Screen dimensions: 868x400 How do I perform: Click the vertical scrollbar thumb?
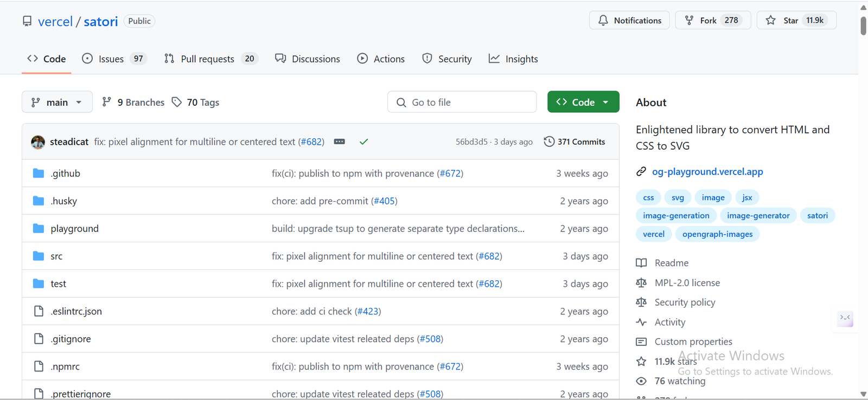(863, 25)
